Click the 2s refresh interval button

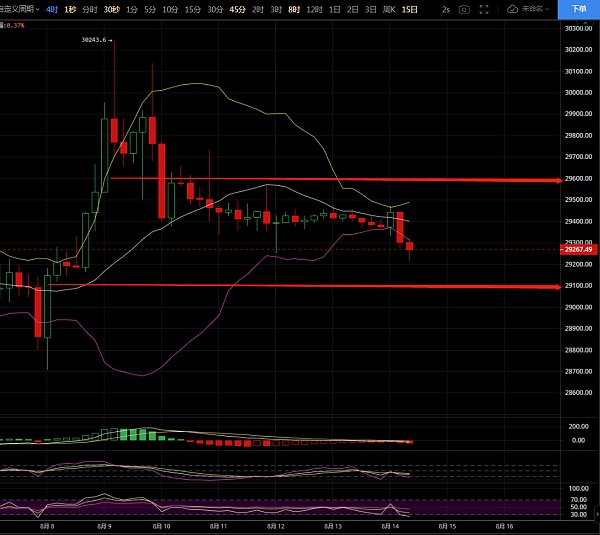446,10
